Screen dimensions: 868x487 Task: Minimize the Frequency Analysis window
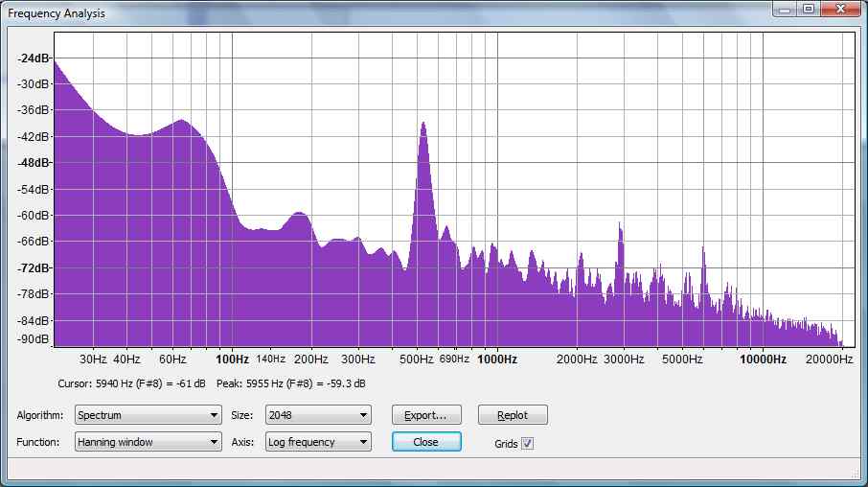pyautogui.click(x=786, y=10)
